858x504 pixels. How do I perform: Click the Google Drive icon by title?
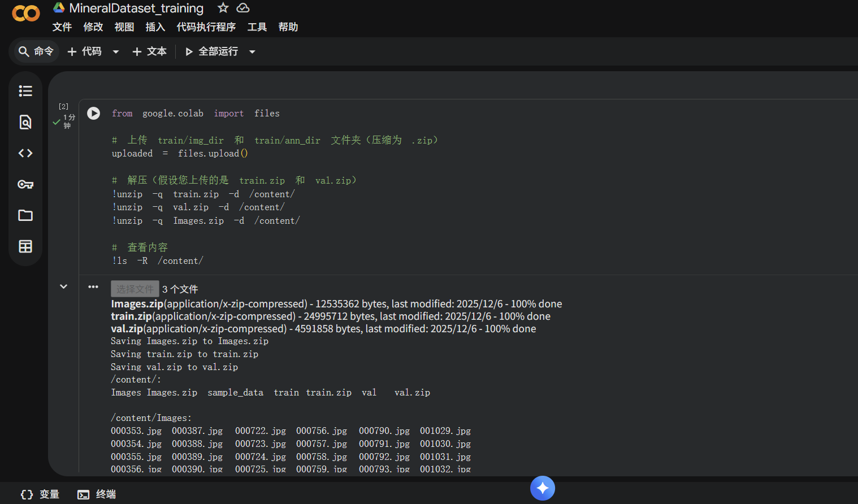point(59,7)
